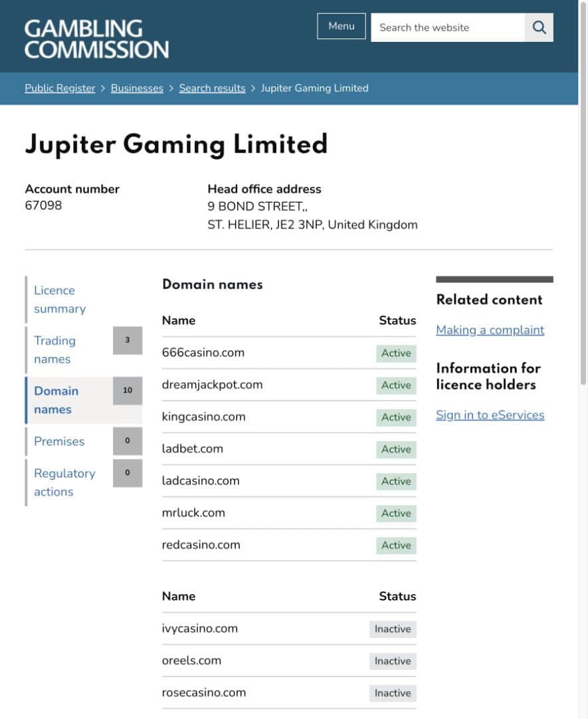Focus the Search the website field
588x719 pixels.
pos(448,27)
